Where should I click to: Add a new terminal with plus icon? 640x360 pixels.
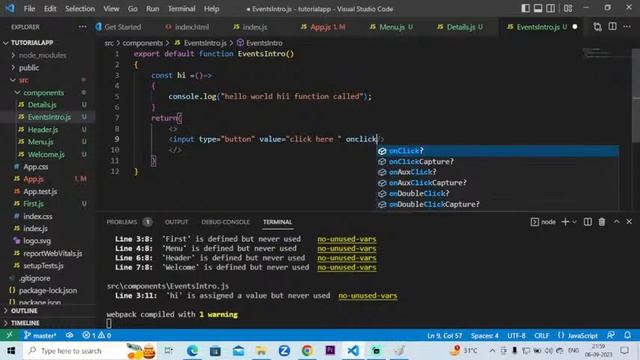565,222
